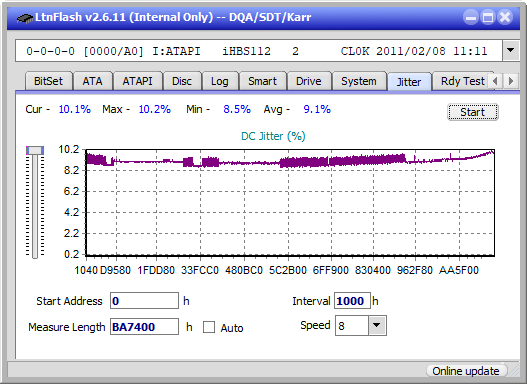Click the window resize grip corner

tap(514, 372)
